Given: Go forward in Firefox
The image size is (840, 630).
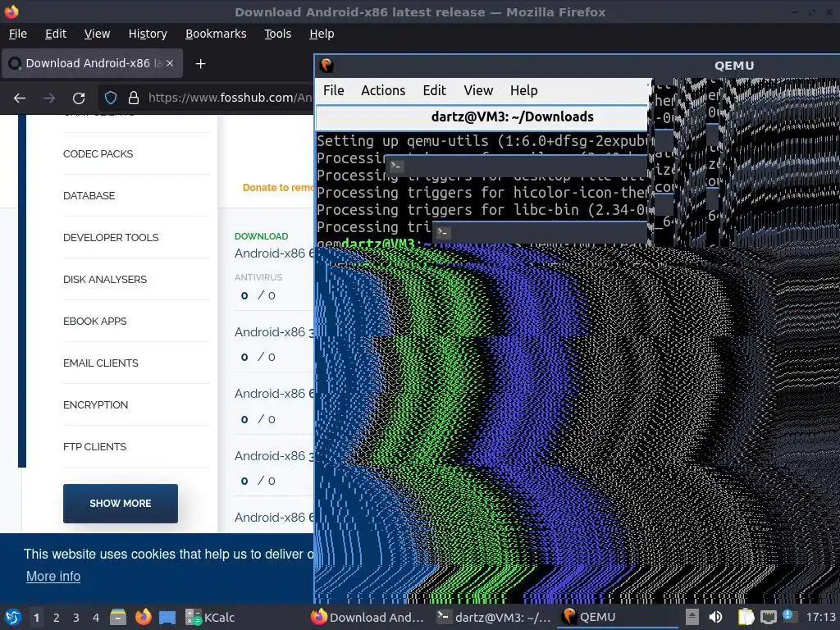Looking at the screenshot, I should [x=48, y=98].
